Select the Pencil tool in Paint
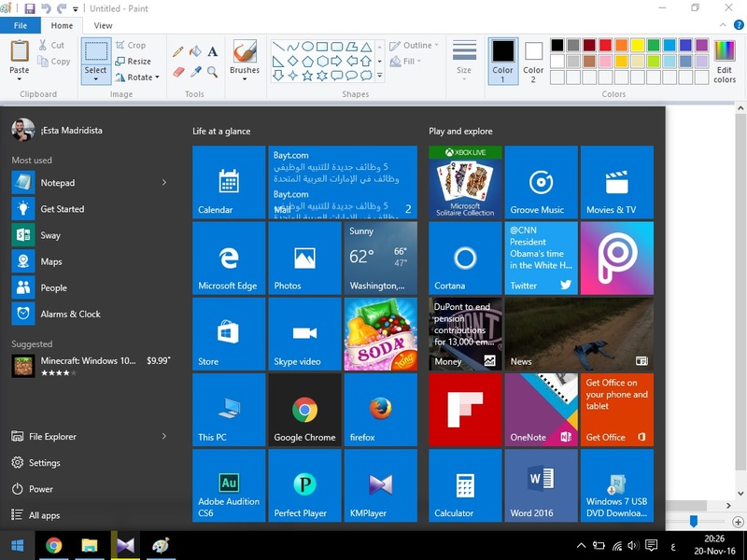This screenshot has width=747, height=560. tap(178, 51)
